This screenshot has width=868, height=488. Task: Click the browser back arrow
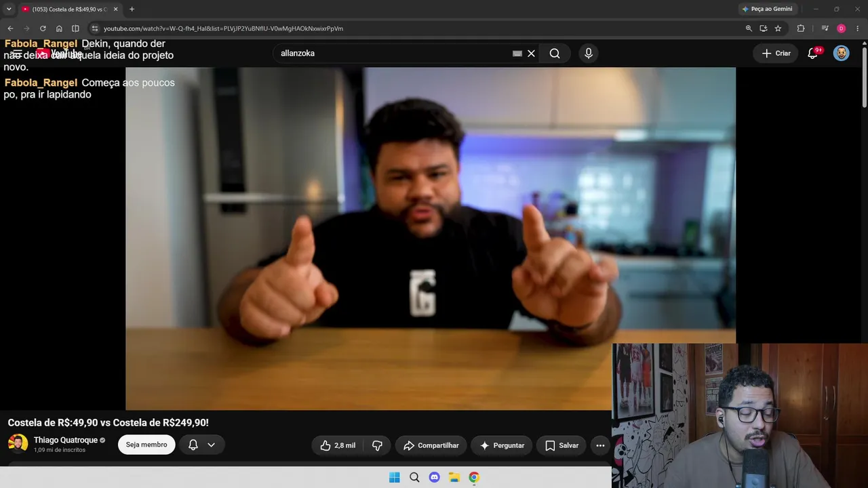coord(10,28)
